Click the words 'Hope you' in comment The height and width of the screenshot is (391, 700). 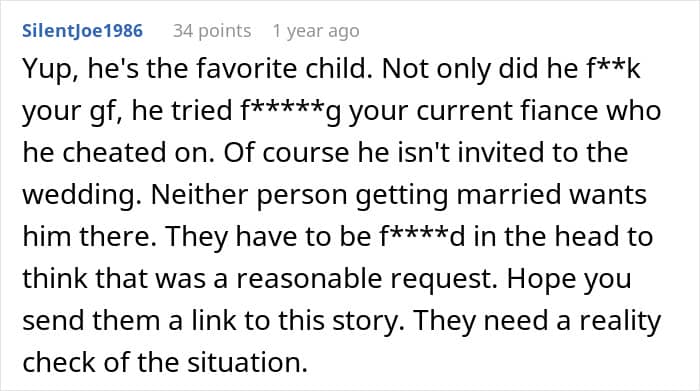[569, 279]
